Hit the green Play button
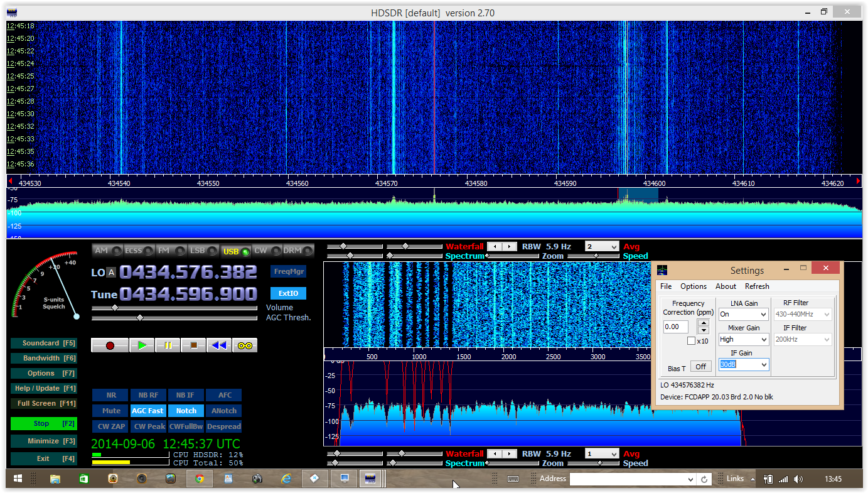 pyautogui.click(x=142, y=345)
